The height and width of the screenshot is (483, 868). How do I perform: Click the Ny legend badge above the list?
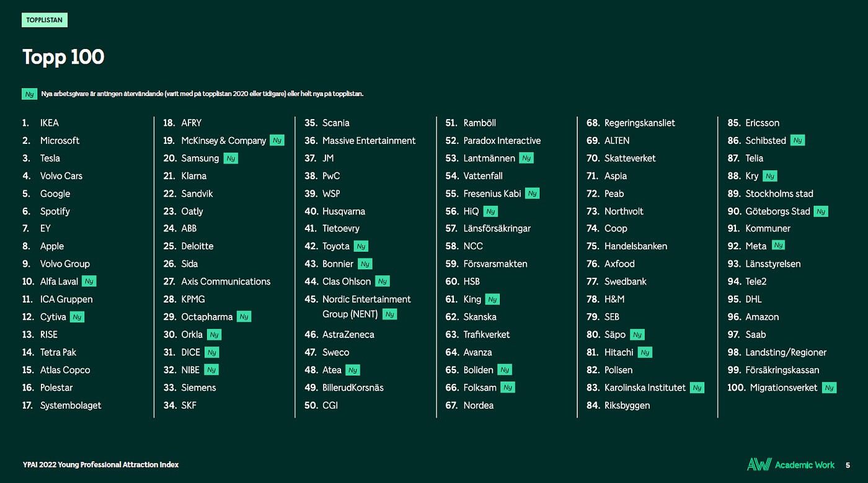pyautogui.click(x=30, y=94)
